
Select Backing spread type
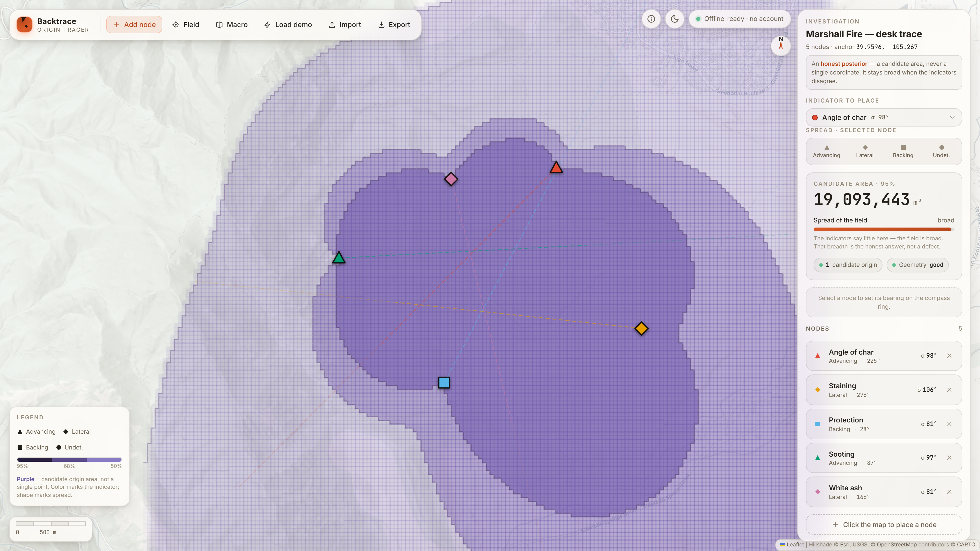point(903,151)
